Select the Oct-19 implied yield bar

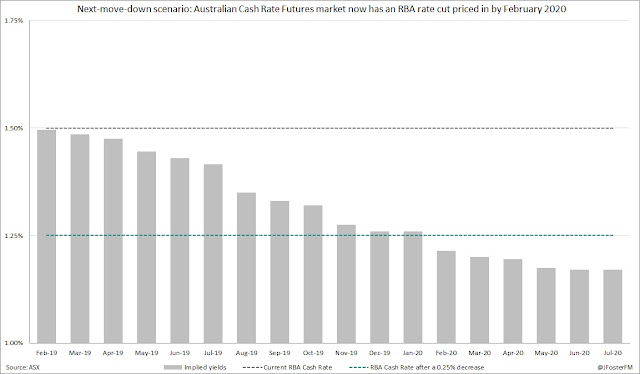pos(313,274)
